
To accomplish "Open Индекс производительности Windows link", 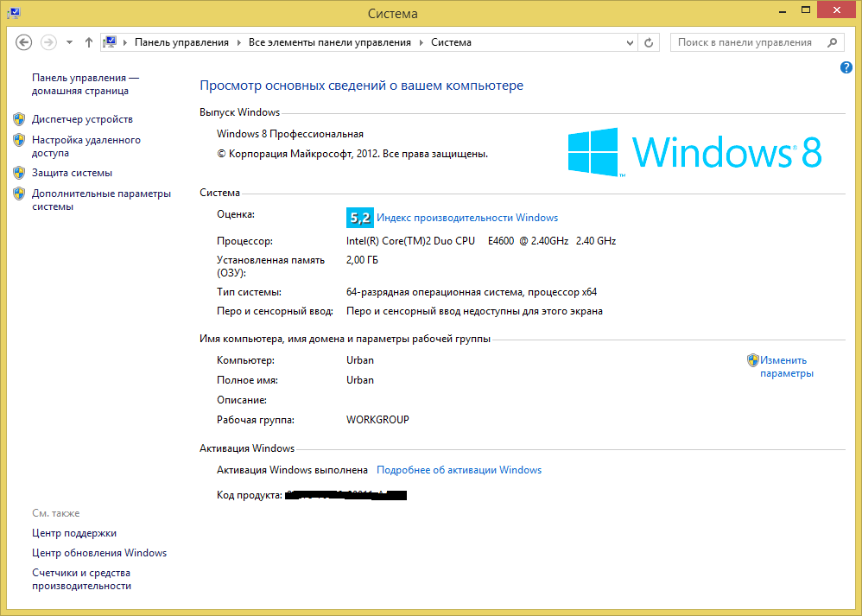I will tap(467, 218).
